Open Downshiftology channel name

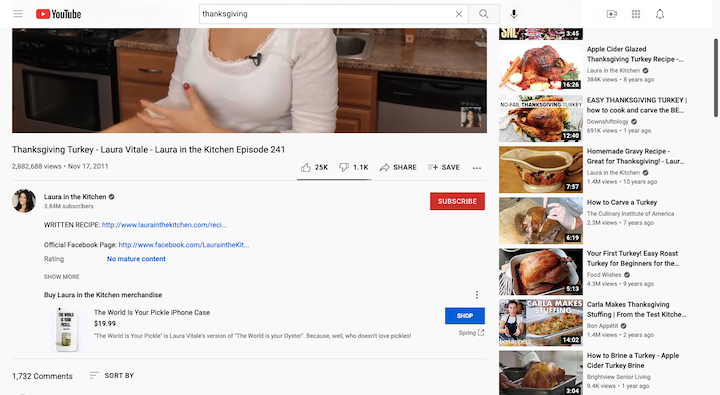608,121
